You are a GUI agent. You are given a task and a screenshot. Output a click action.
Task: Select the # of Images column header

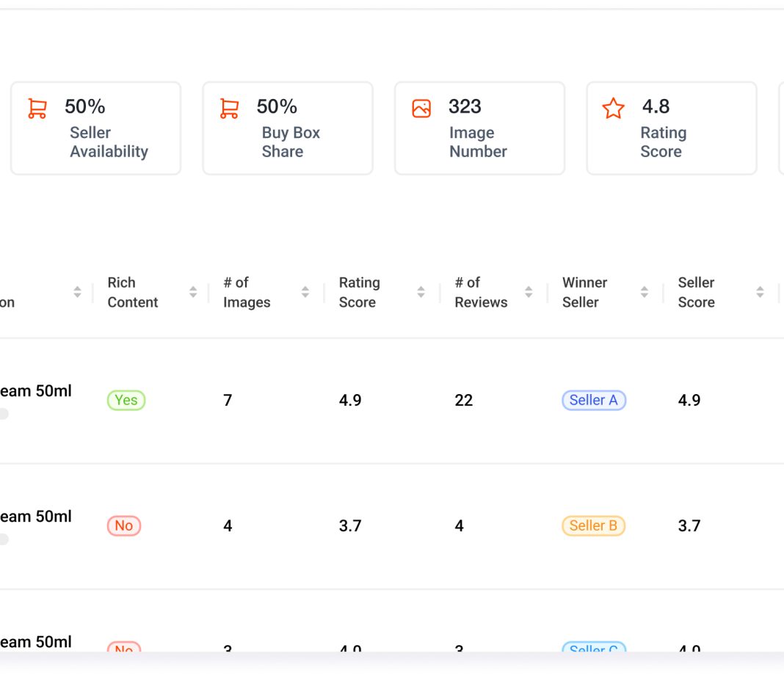[x=247, y=292]
